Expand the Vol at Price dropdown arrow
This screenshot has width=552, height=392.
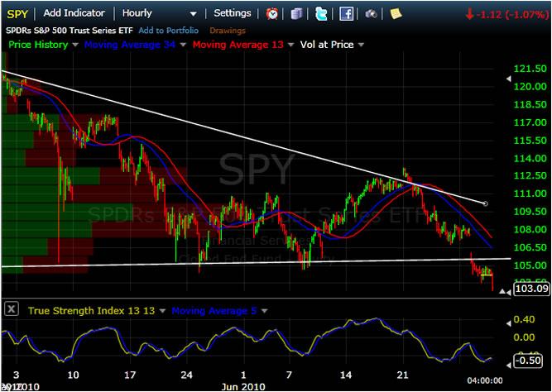[x=361, y=45]
